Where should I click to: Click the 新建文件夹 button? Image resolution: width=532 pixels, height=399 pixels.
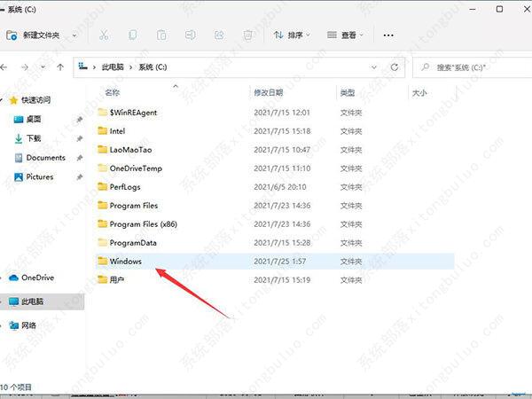pos(35,35)
